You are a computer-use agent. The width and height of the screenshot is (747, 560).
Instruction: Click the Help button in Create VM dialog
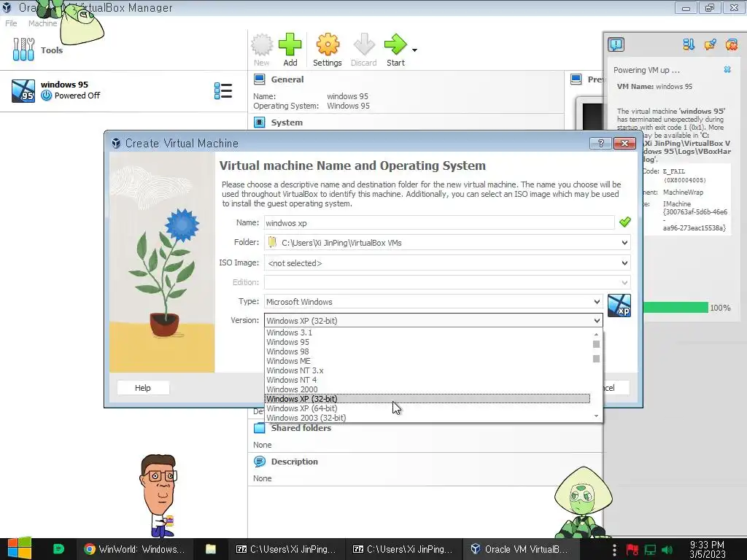[x=142, y=388]
